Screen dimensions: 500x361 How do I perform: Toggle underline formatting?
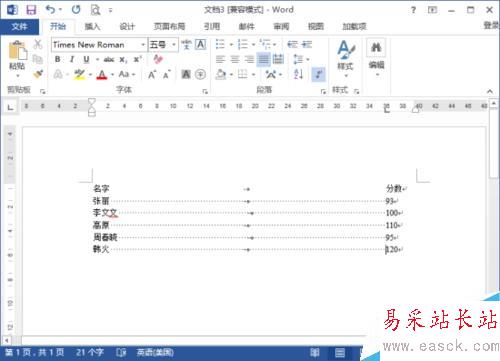86,59
